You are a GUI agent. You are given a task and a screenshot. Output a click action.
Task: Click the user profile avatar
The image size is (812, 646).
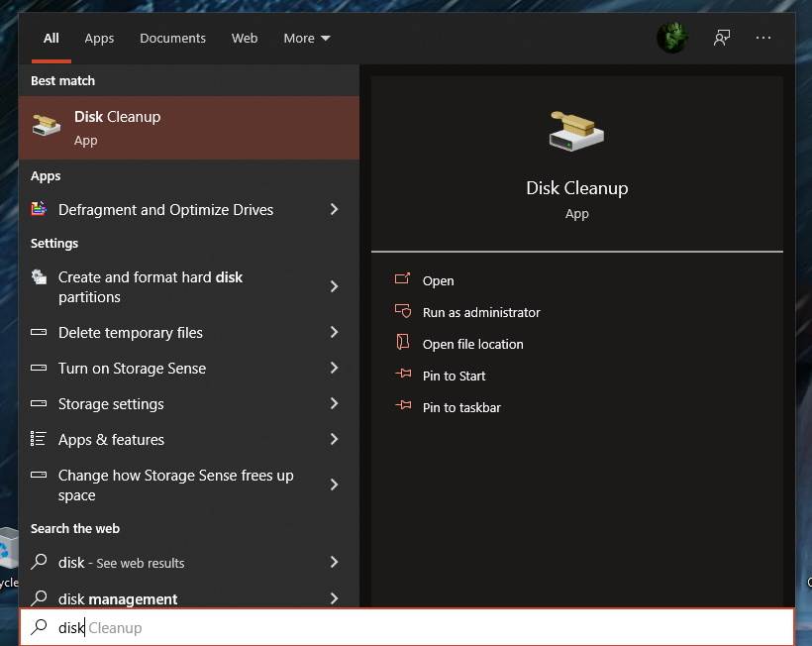point(672,38)
